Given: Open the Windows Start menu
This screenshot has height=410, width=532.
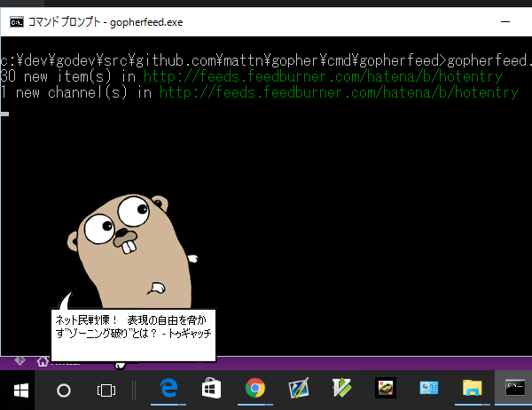Looking at the screenshot, I should coord(21,390).
